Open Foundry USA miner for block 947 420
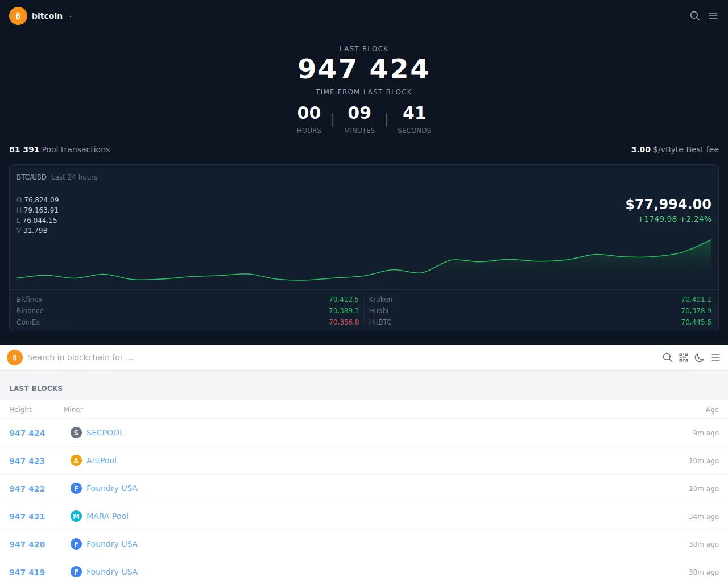Image resolution: width=728 pixels, height=582 pixels. pos(112,544)
